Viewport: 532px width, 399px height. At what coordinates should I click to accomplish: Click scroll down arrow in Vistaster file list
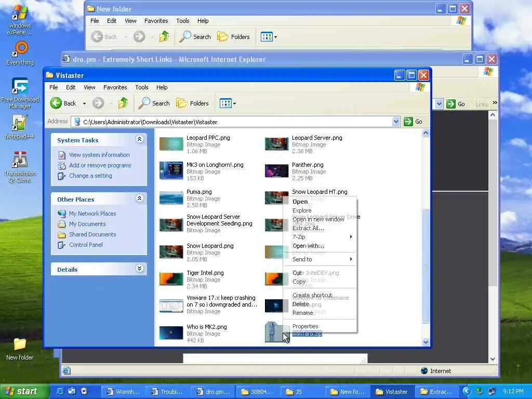(x=425, y=342)
